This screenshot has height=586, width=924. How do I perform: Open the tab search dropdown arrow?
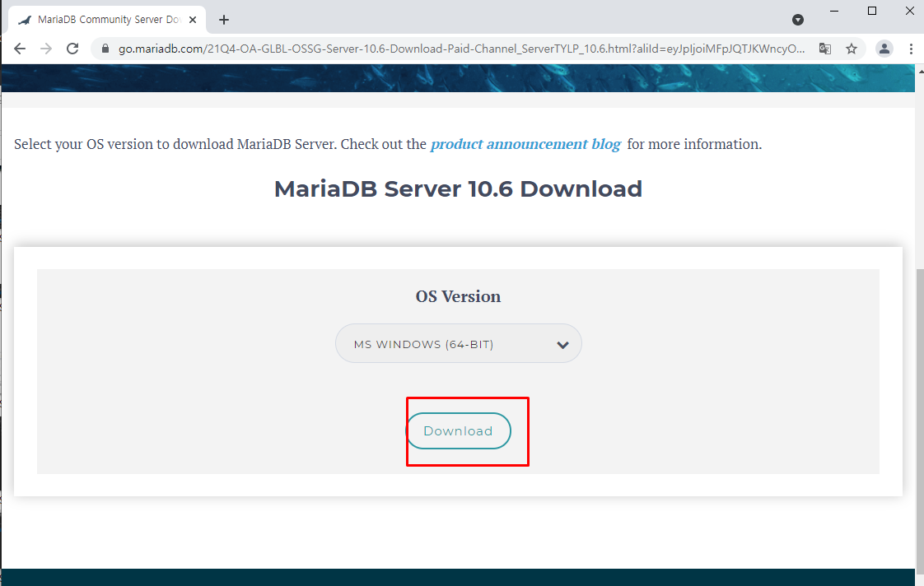798,20
